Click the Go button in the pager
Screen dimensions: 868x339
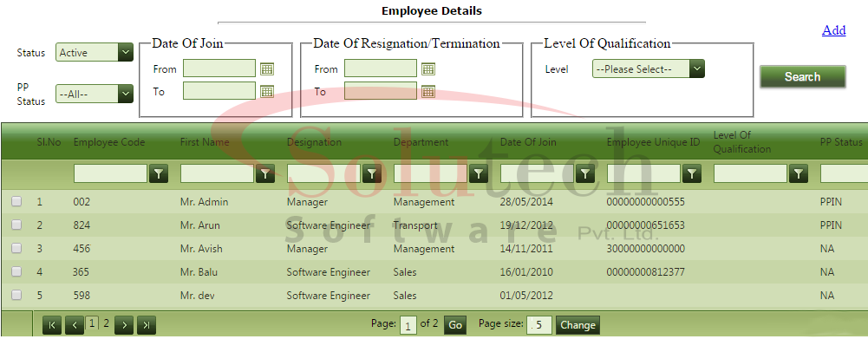tap(455, 325)
